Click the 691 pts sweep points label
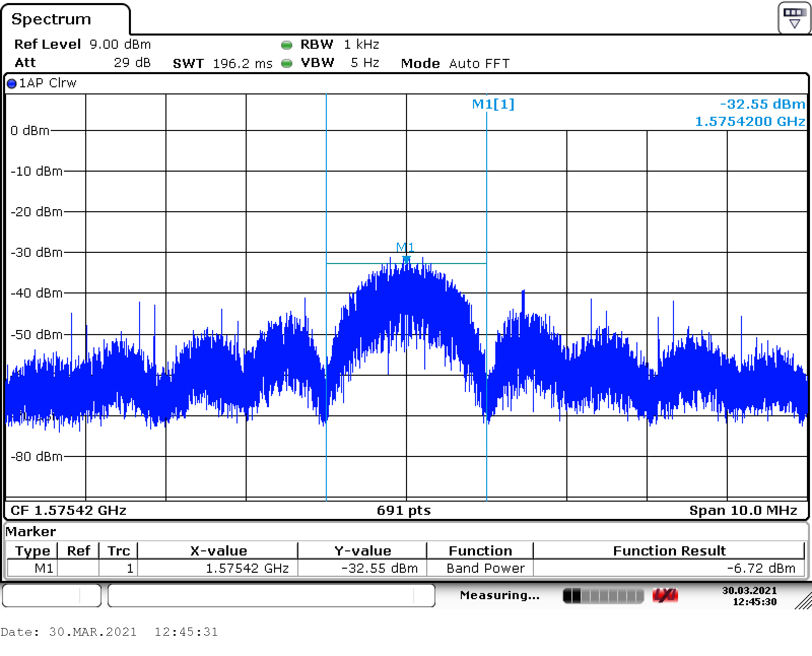 403,510
